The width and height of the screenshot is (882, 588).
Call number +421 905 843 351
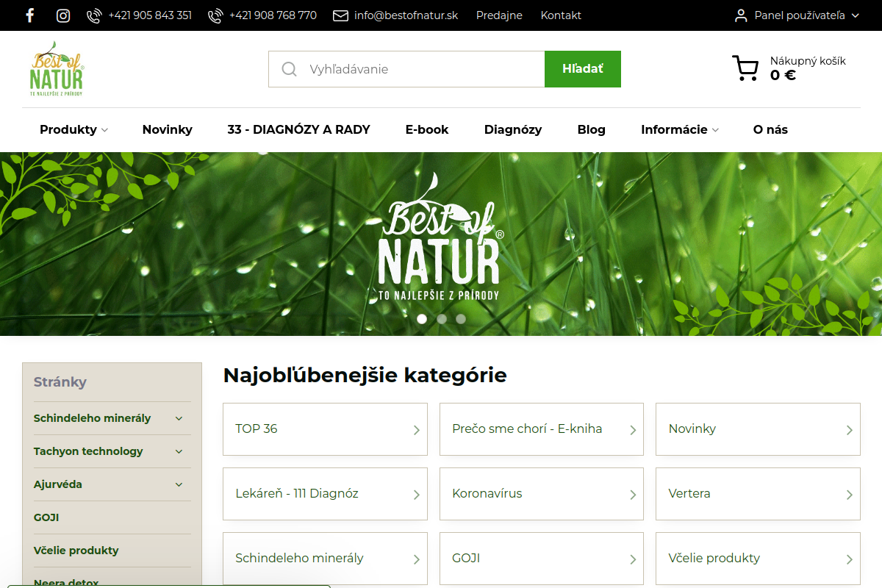pos(150,15)
